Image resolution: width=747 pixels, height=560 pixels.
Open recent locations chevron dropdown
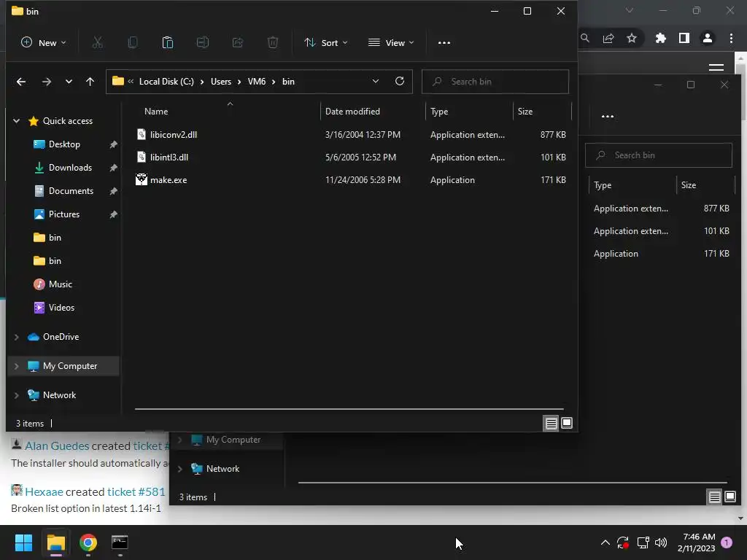tap(69, 82)
